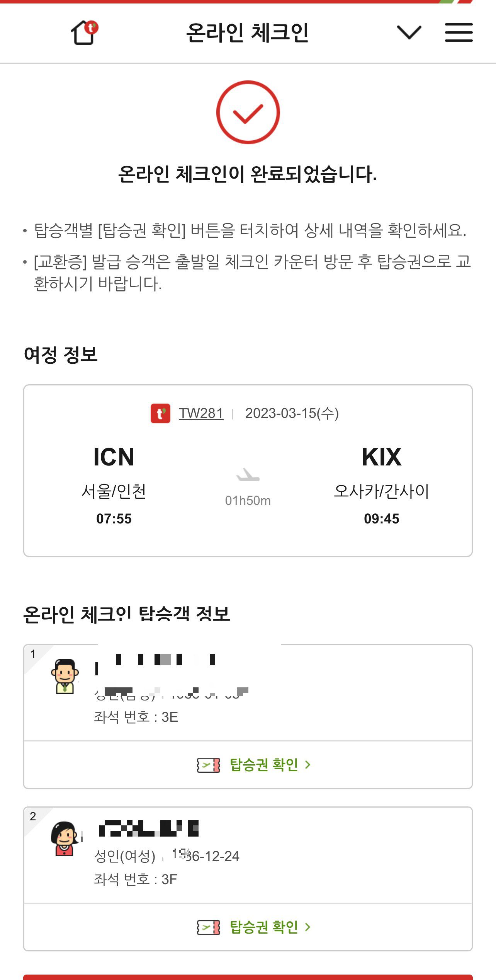Expand the header dropdown chevron
This screenshot has height=980, width=496.
pyautogui.click(x=409, y=32)
